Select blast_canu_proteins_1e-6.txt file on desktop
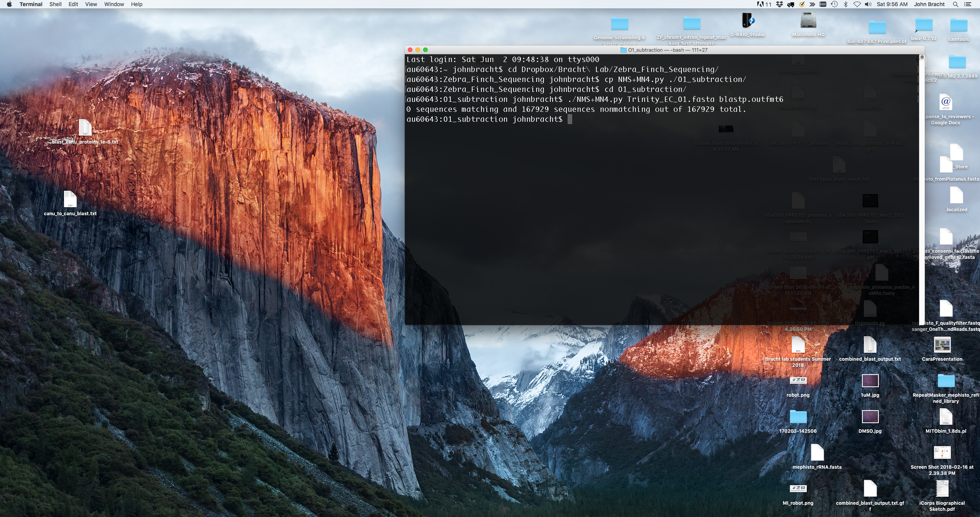This screenshot has width=980, height=517. click(x=85, y=128)
